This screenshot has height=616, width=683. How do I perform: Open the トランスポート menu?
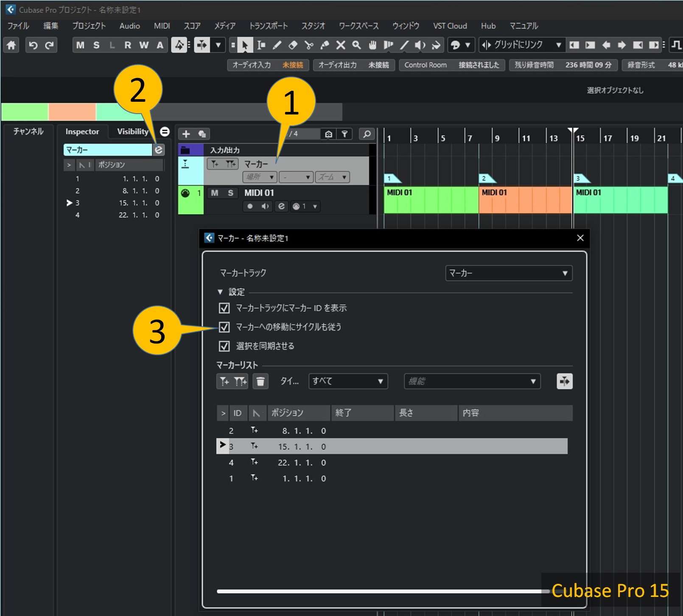[x=268, y=26]
